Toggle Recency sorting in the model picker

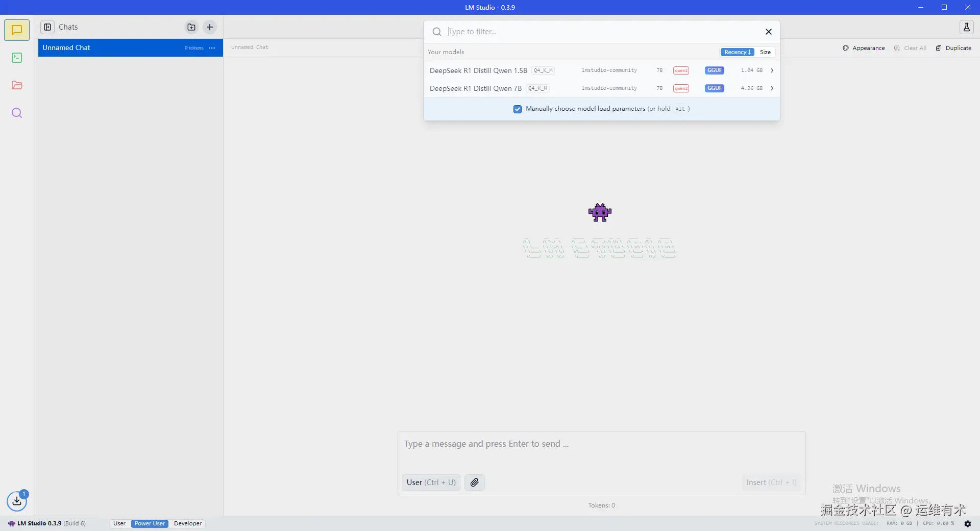tap(737, 52)
